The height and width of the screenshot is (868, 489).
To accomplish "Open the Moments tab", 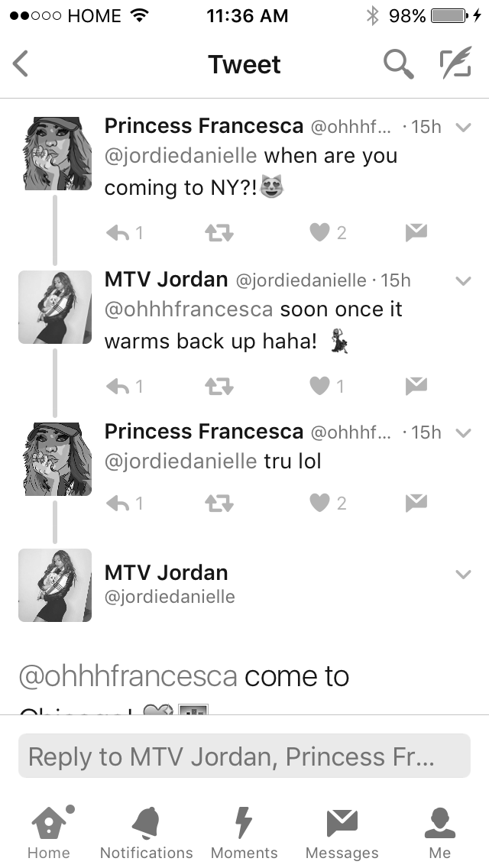I will [244, 833].
